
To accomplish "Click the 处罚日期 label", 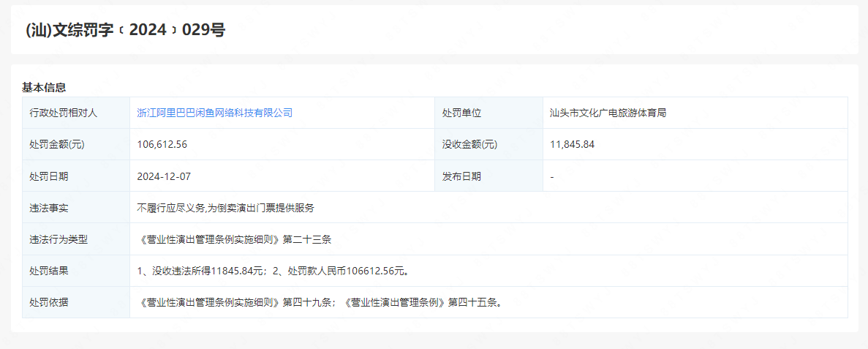I will (49, 176).
